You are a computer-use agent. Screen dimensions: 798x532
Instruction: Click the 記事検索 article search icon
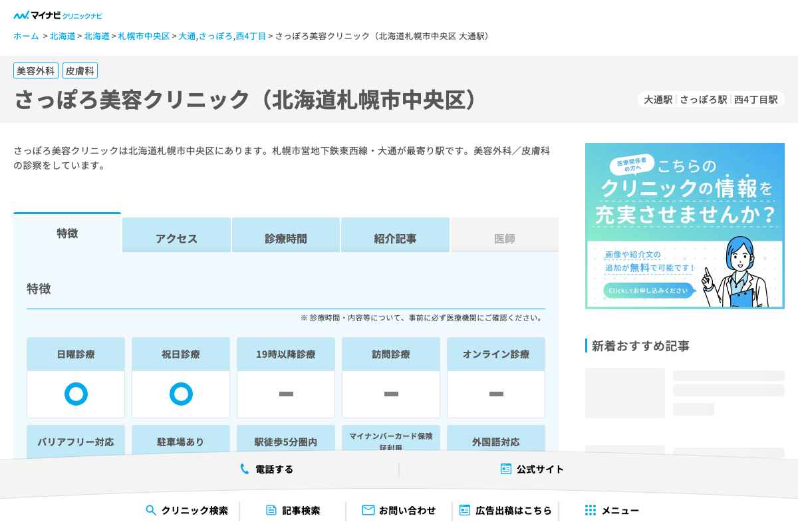(271, 510)
